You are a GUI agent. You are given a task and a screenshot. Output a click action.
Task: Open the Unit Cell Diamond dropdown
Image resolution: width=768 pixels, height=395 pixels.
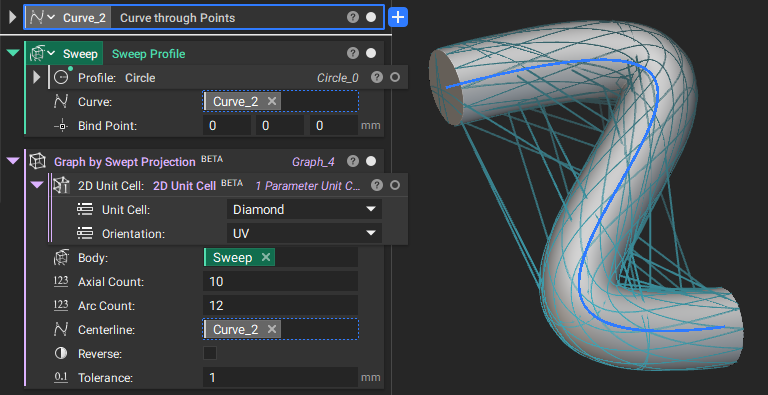[x=304, y=209]
